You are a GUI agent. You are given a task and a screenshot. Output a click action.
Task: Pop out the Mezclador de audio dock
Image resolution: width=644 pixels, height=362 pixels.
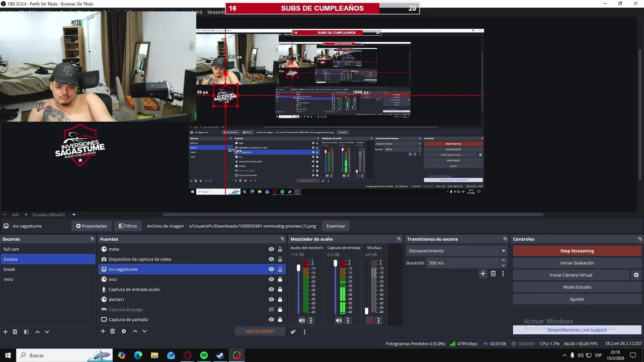(x=399, y=239)
